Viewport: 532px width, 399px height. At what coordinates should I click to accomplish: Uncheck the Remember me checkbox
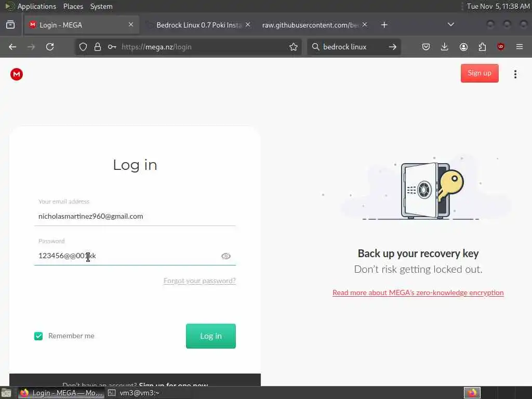pyautogui.click(x=38, y=336)
